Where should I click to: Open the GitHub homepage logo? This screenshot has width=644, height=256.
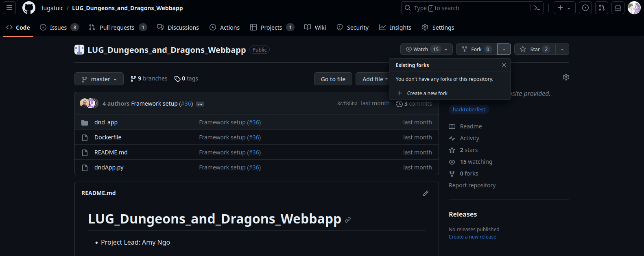coord(29,8)
